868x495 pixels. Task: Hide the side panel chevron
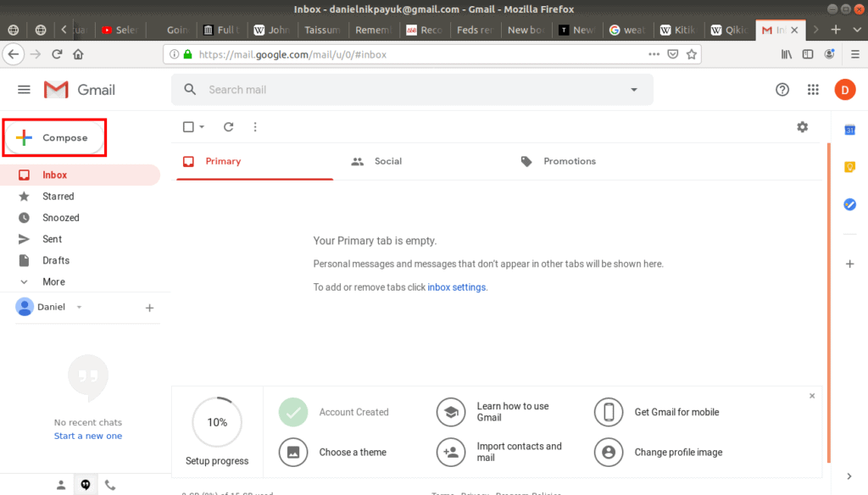[x=849, y=476]
